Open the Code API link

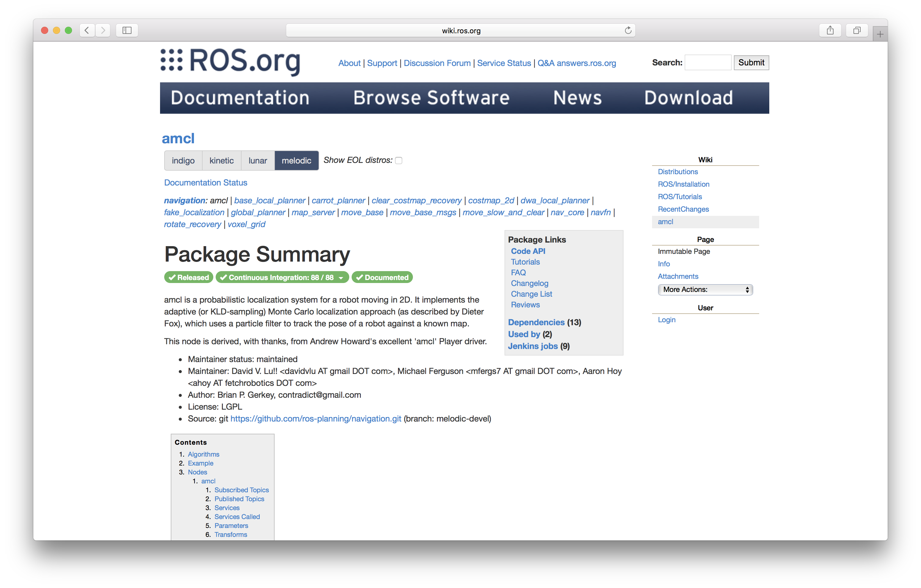[528, 251]
